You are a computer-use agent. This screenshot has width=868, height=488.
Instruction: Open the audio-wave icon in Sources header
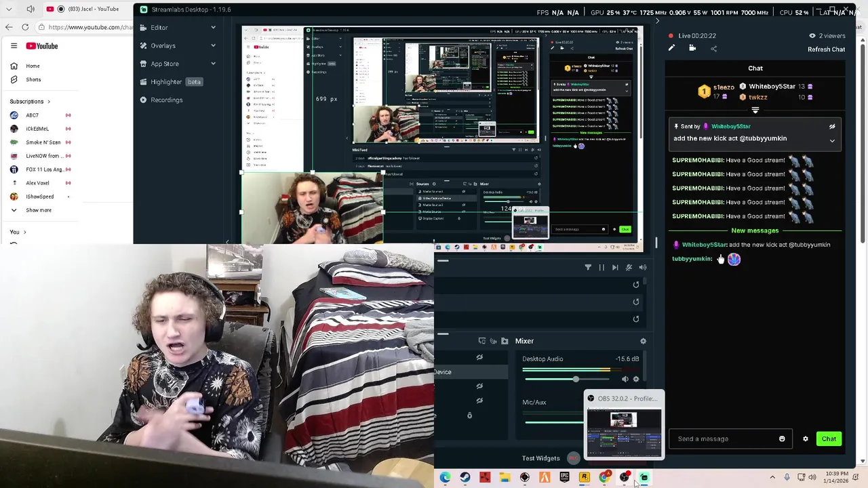(x=493, y=341)
